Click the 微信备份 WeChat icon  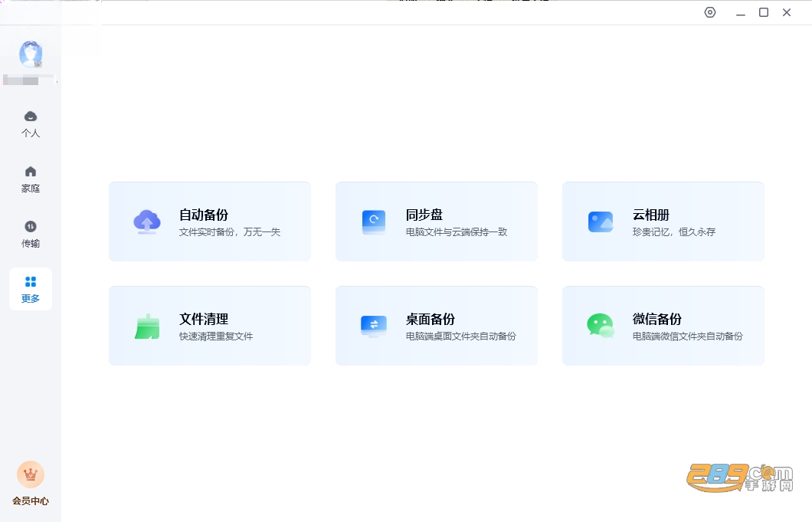[601, 326]
